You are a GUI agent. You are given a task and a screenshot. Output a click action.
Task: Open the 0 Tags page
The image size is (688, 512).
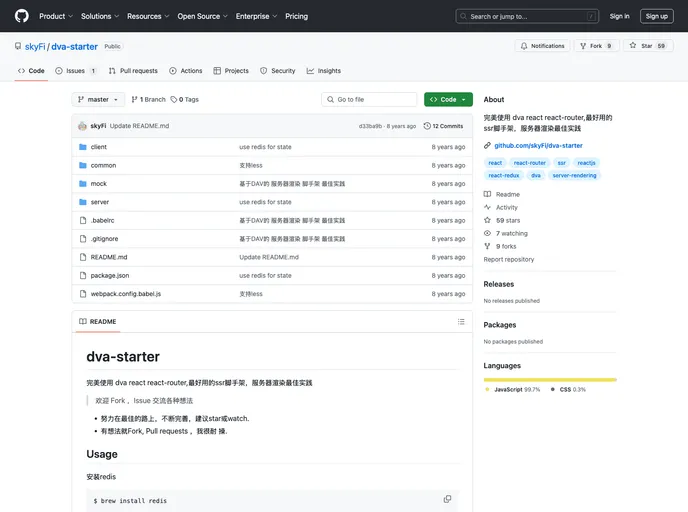point(185,100)
